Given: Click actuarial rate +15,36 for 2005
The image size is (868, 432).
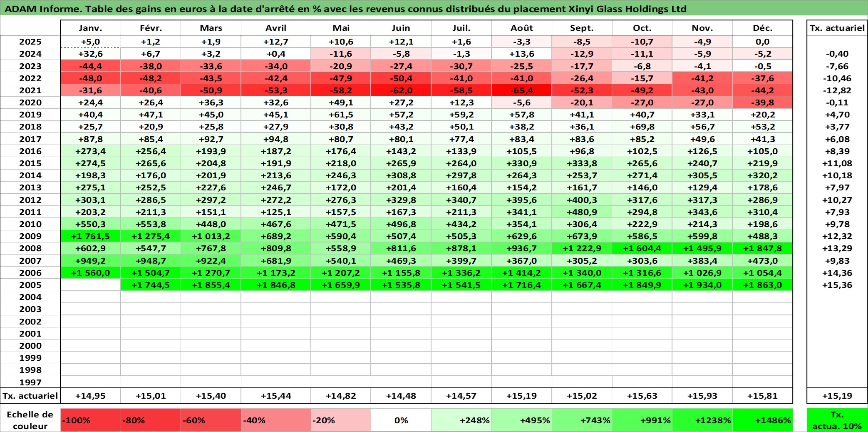Looking at the screenshot, I should (x=837, y=285).
